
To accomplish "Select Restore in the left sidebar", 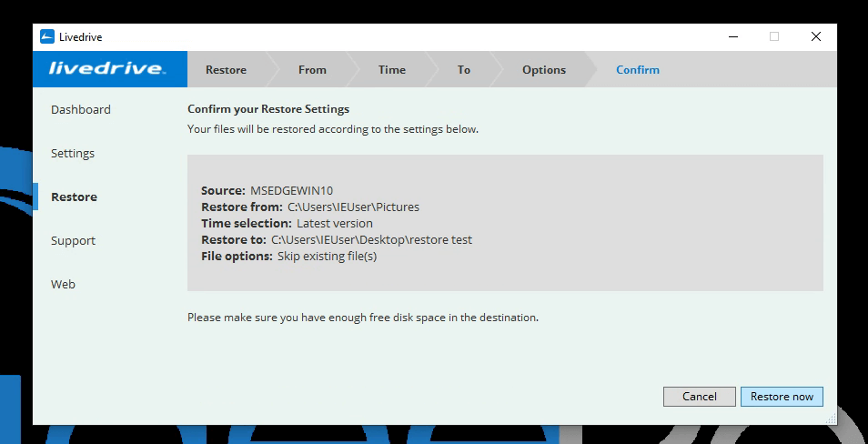I will point(74,197).
